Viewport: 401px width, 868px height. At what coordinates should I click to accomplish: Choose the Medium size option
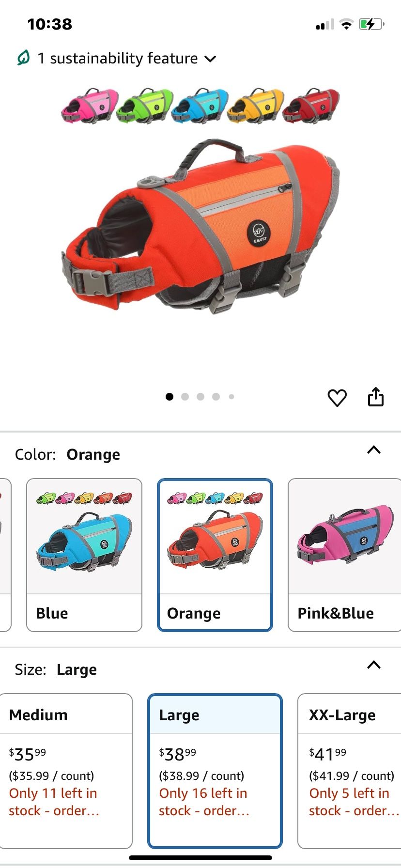[x=66, y=771]
